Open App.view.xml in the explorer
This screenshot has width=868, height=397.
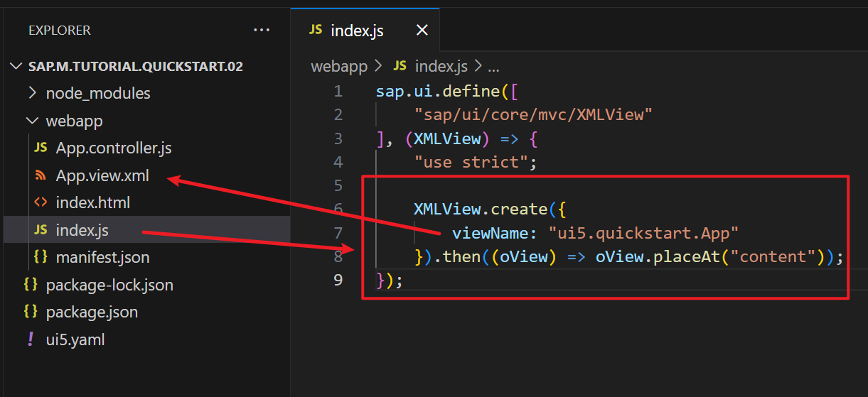coord(102,175)
